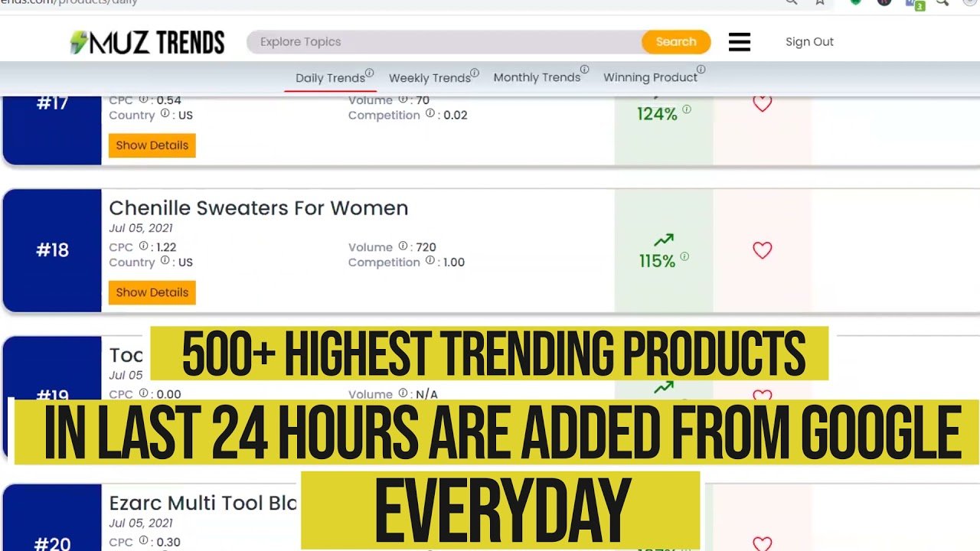Screen dimensions: 980x551
Task: Click the CPC info icon in row #20
Action: pyautogui.click(x=143, y=541)
